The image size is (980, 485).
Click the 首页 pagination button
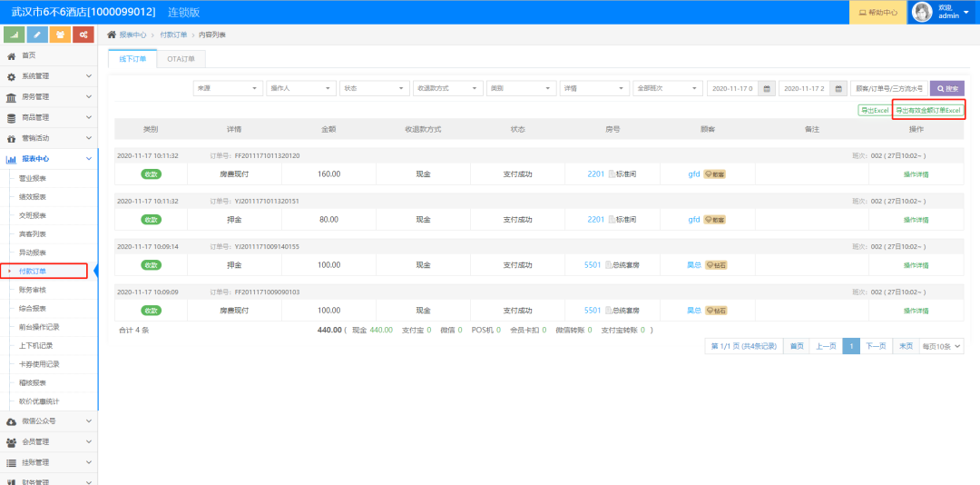[797, 346]
